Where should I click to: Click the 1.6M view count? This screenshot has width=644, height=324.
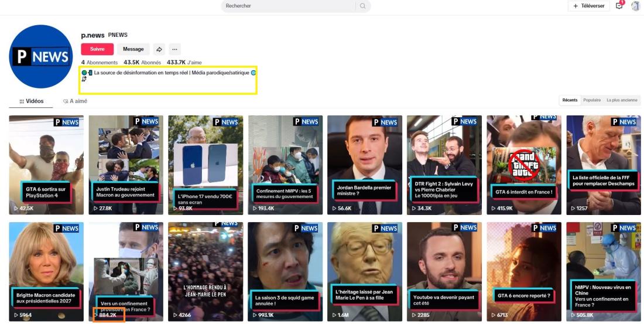341,315
